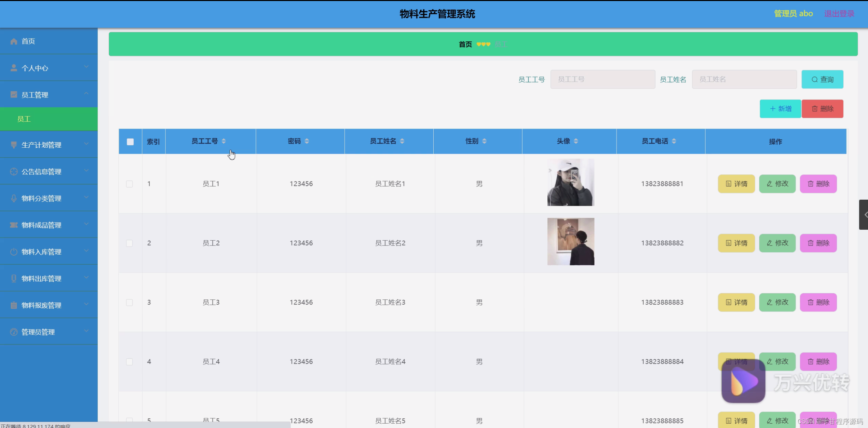The height and width of the screenshot is (428, 868).
Task: Select the checkbox of row 3
Action: coord(130,303)
